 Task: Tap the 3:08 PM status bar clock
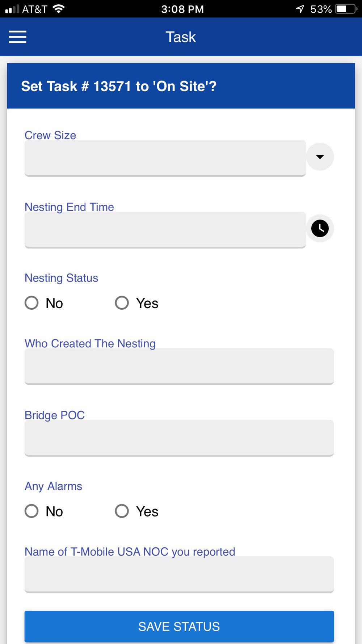point(182,9)
